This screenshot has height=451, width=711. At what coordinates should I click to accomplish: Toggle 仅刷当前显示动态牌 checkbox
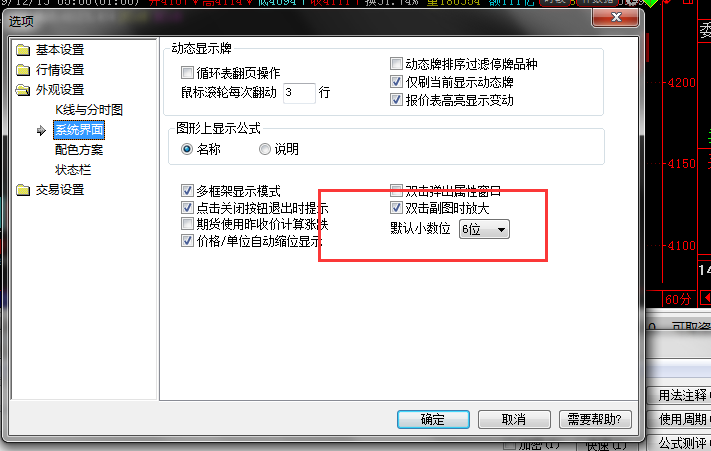tap(396, 82)
